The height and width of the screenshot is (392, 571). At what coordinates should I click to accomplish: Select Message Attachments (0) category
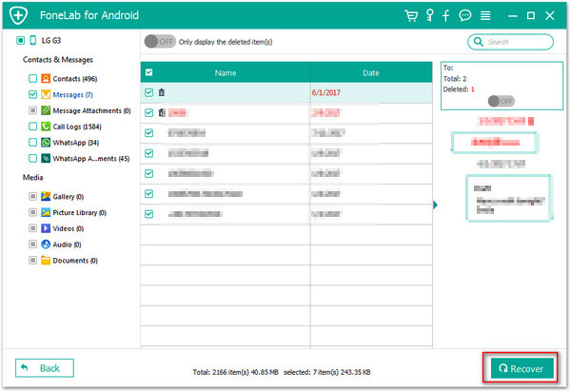coord(91,110)
